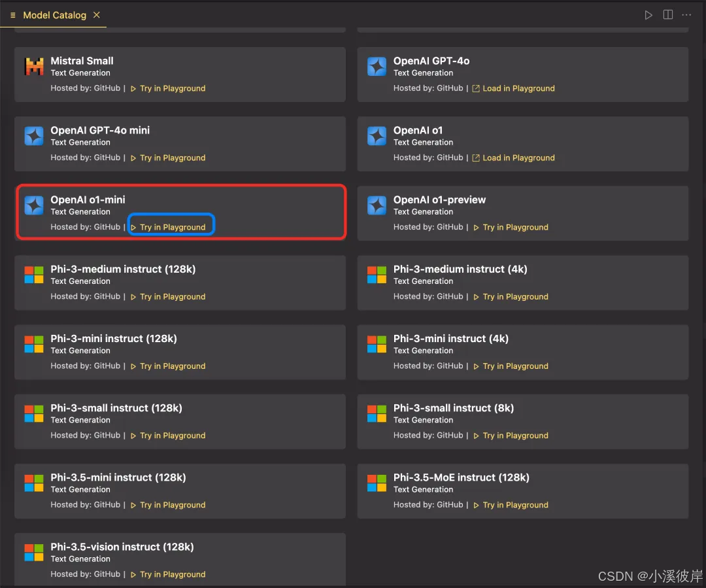Click the Phi-3-mini instruct (4k) title

pos(450,338)
